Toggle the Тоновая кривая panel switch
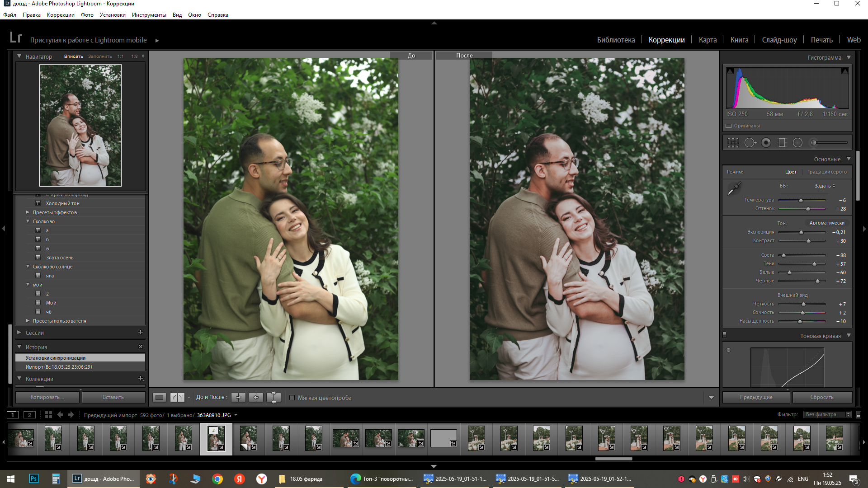 [725, 335]
